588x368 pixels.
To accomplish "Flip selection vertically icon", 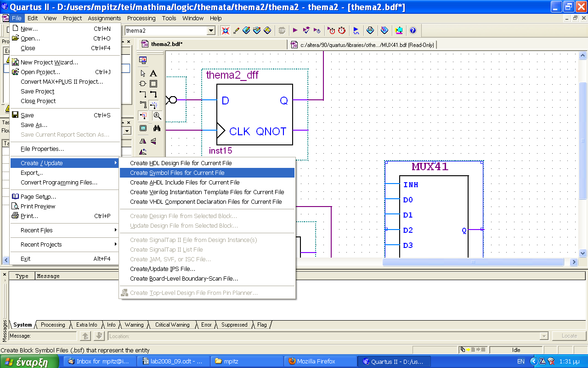I will pyautogui.click(x=153, y=141).
